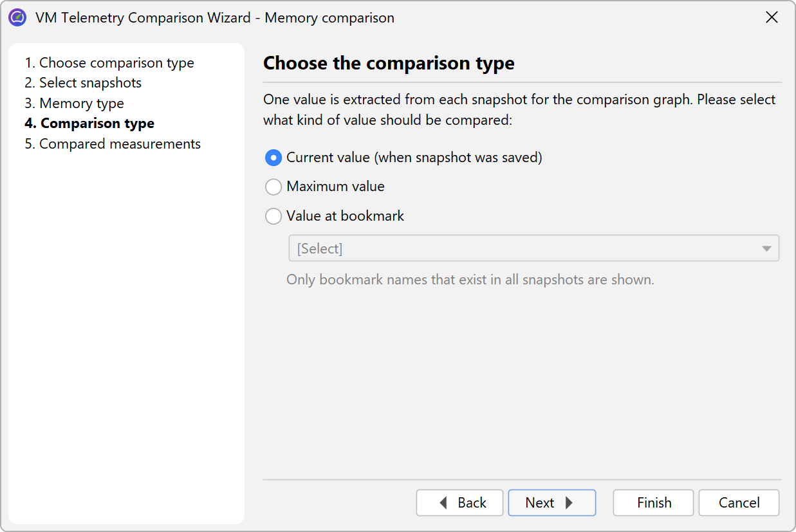Close the comparison wizard window
Image resolution: width=796 pixels, height=532 pixels.
[772, 17]
